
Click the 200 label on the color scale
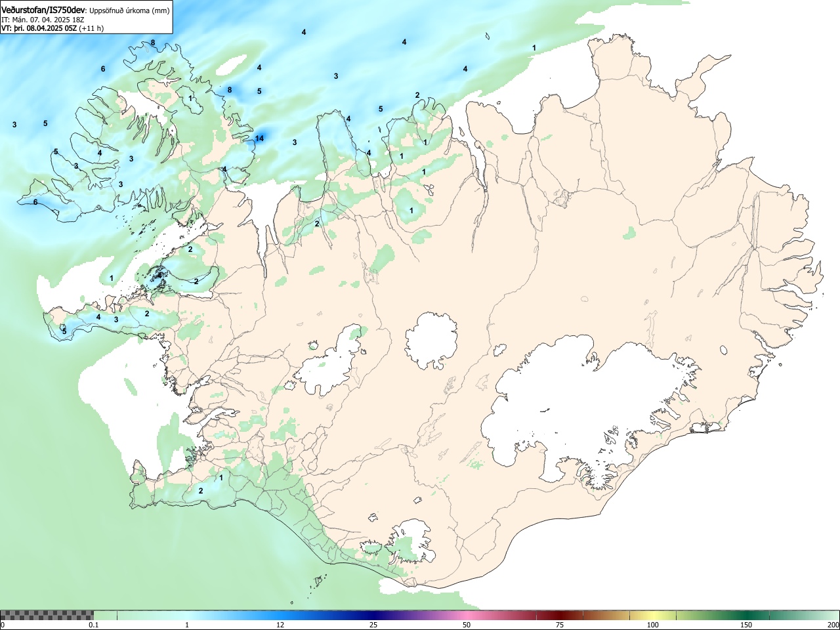(x=833, y=625)
